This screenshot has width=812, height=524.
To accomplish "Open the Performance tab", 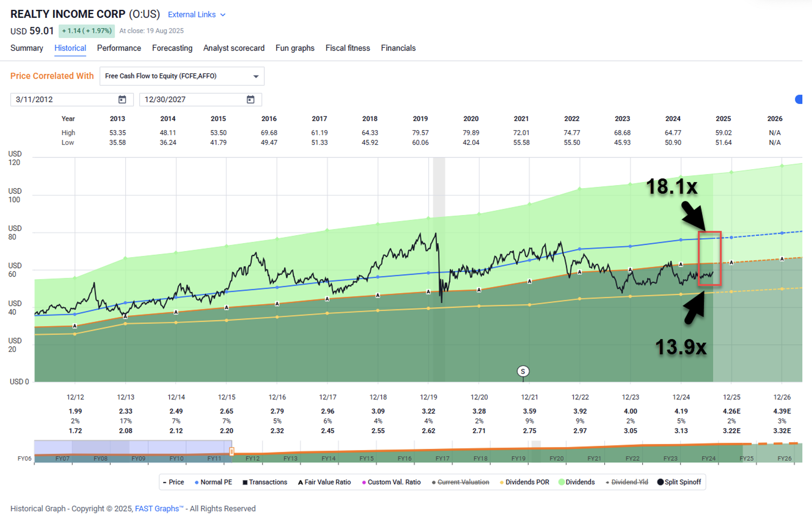I will [x=119, y=48].
